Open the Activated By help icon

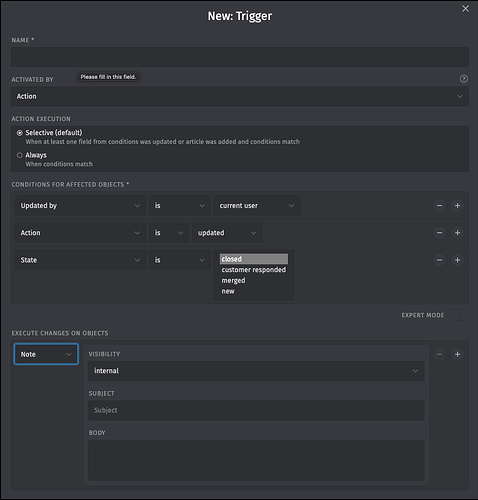point(464,79)
